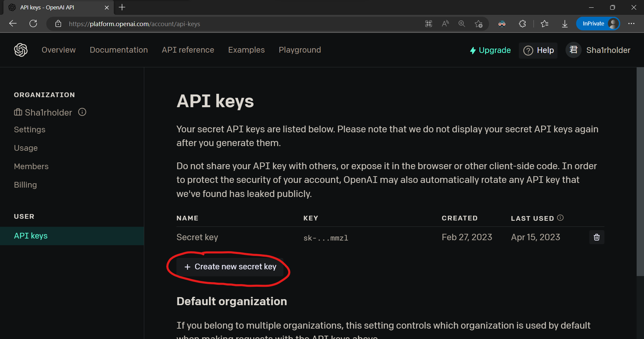Viewport: 644px width, 339px height.
Task: Click the zoom magnifier icon in address bar
Action: click(462, 24)
